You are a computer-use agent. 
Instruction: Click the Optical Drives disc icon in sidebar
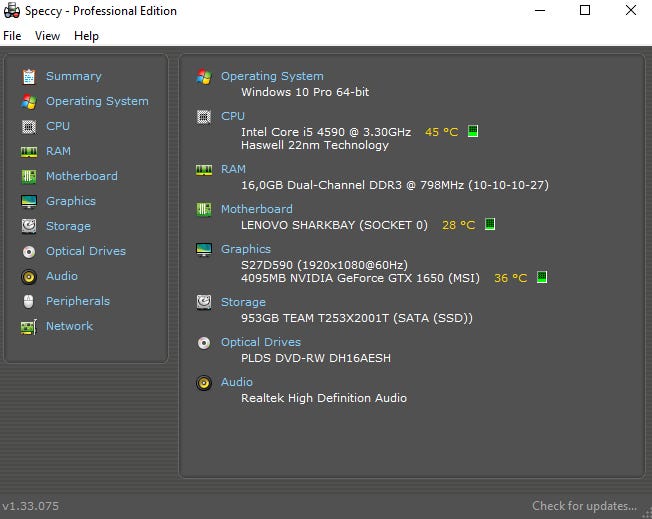pyautogui.click(x=28, y=251)
